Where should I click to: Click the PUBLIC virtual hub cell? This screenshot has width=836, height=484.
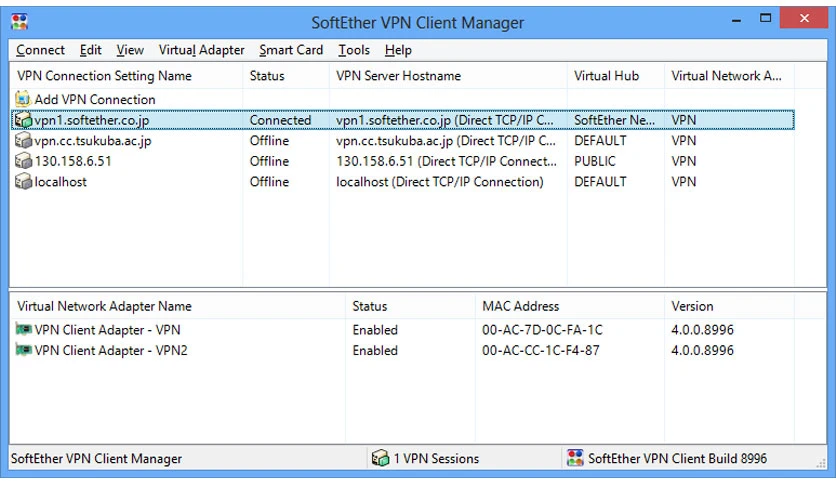(594, 161)
